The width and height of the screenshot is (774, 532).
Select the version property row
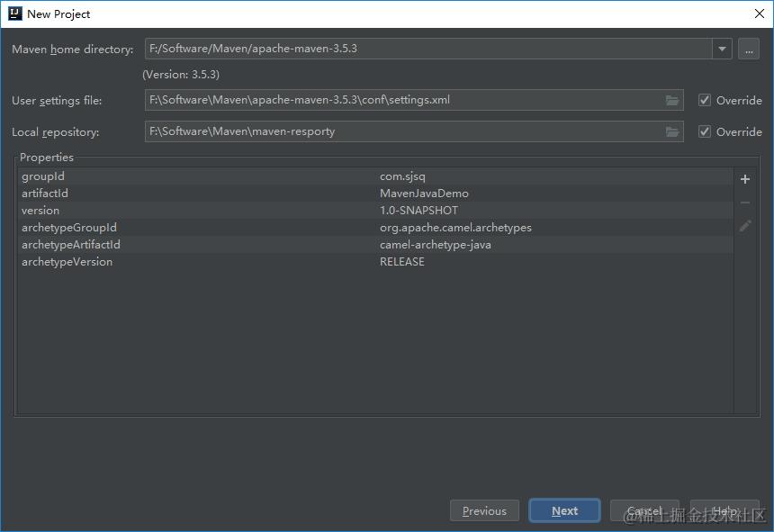375,211
